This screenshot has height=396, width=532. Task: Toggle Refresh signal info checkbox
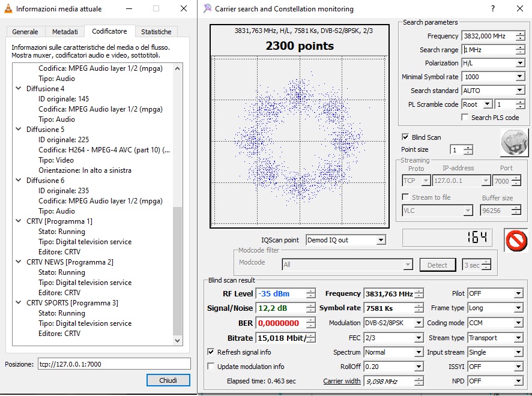click(x=211, y=352)
